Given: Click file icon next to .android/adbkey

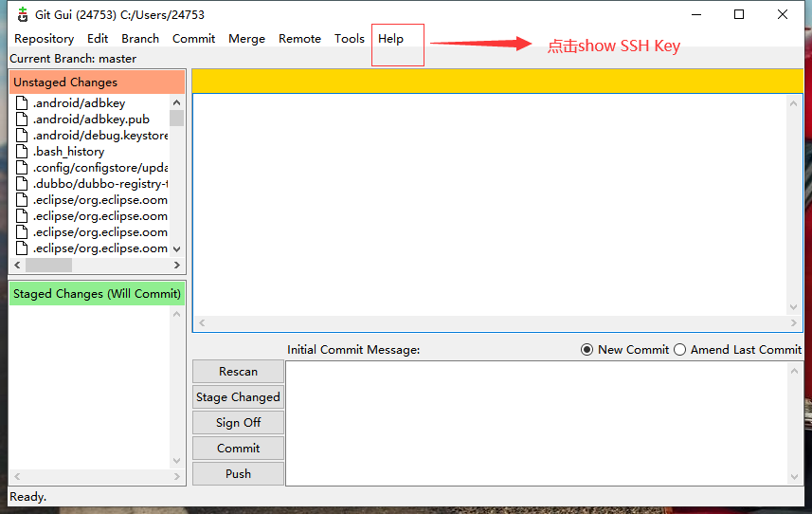Looking at the screenshot, I should 22,103.
